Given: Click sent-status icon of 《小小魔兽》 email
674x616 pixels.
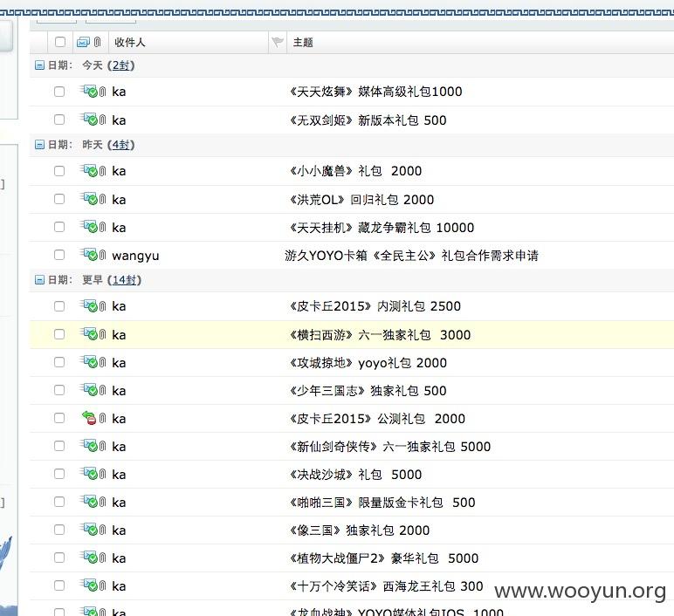Looking at the screenshot, I should pyautogui.click(x=90, y=170).
